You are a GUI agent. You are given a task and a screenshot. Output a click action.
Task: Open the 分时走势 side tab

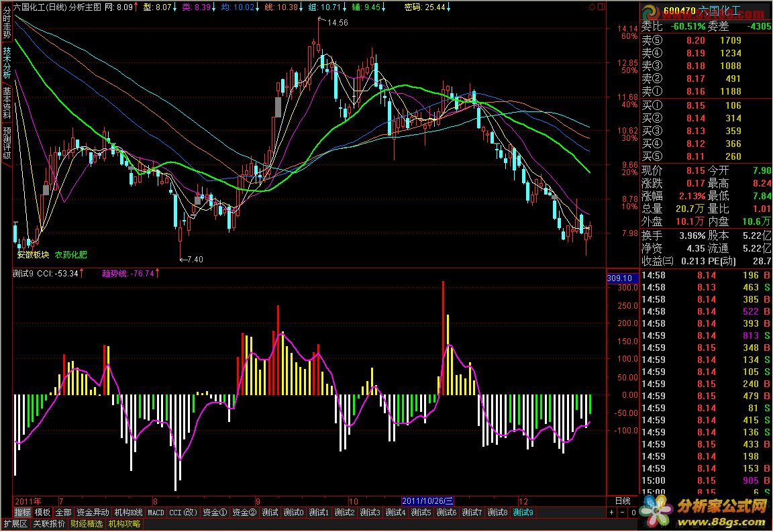pos(7,23)
